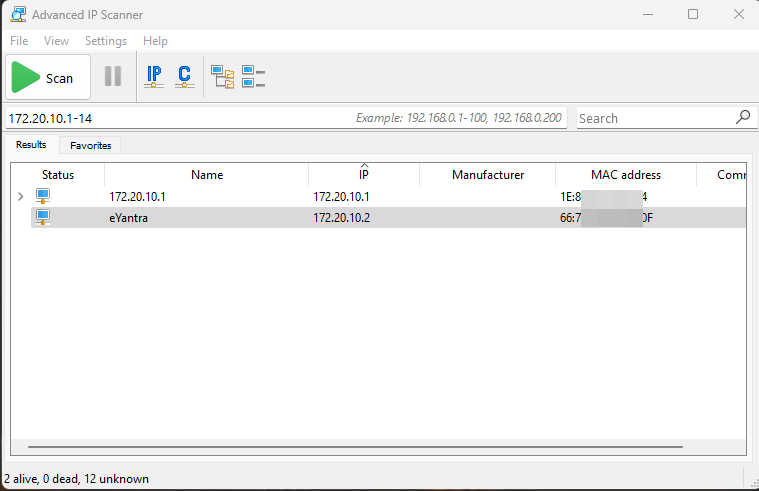Click the blue IP toolbar icon
Image resolution: width=759 pixels, height=491 pixels.
[x=154, y=77]
